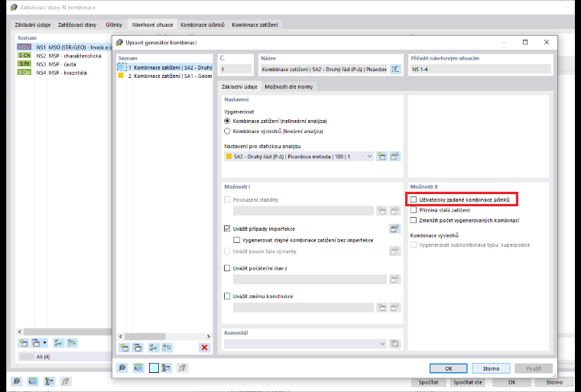Check Příznivá stálá zatížení option

414,210
